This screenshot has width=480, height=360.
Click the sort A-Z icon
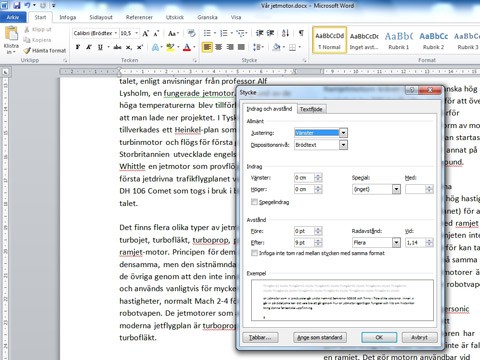(285, 33)
